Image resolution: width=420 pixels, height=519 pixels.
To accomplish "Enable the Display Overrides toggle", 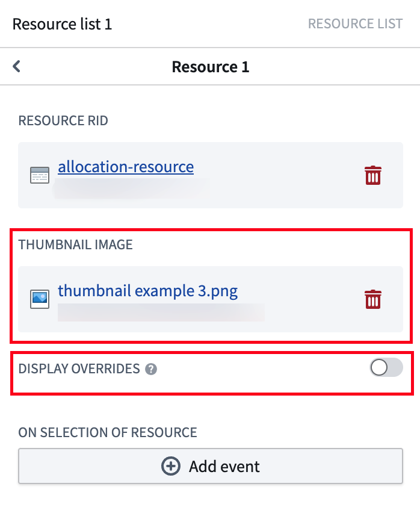I will (x=386, y=367).
